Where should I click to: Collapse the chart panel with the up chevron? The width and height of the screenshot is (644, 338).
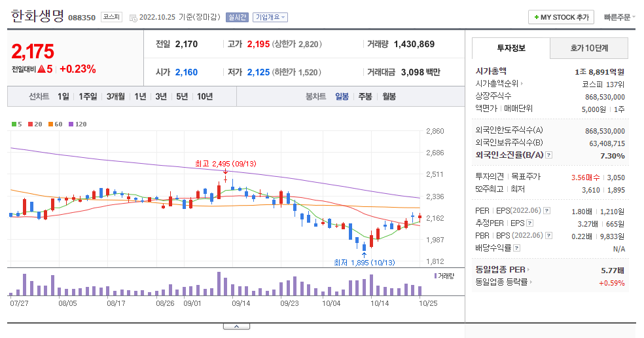[x=236, y=326]
